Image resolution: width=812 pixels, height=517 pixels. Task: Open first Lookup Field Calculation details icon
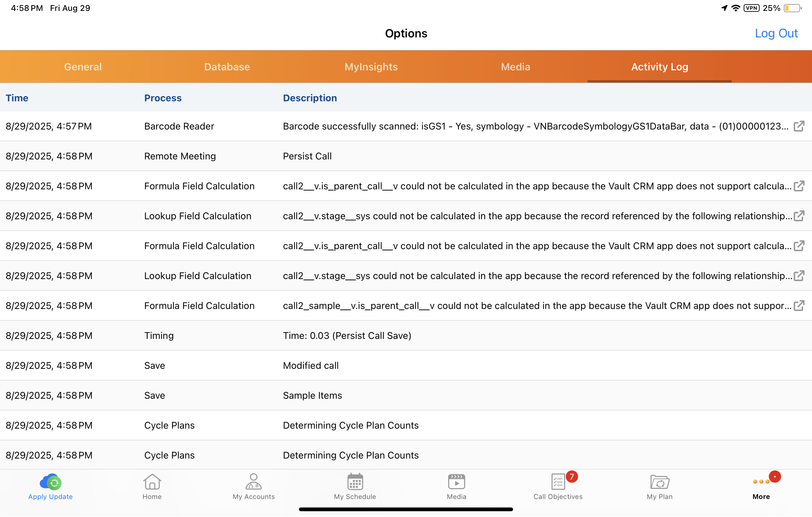[799, 216]
